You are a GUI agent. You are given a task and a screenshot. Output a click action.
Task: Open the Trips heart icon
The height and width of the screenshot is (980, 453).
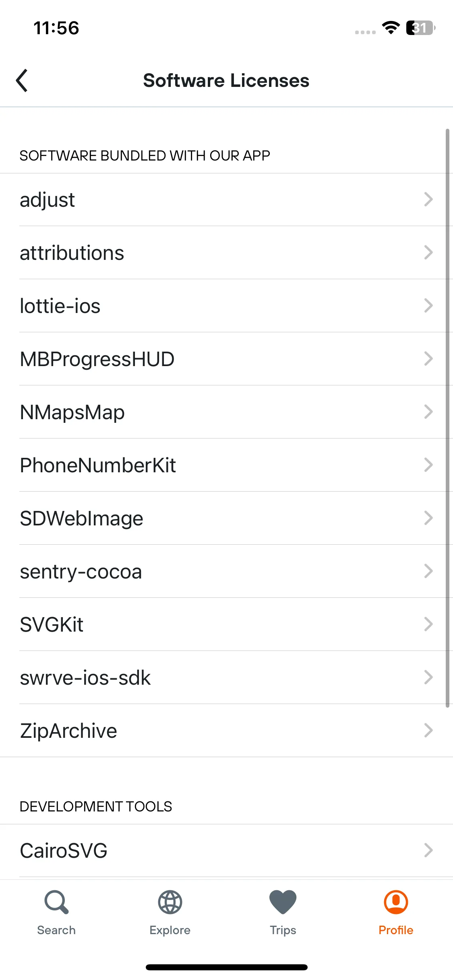pyautogui.click(x=283, y=902)
